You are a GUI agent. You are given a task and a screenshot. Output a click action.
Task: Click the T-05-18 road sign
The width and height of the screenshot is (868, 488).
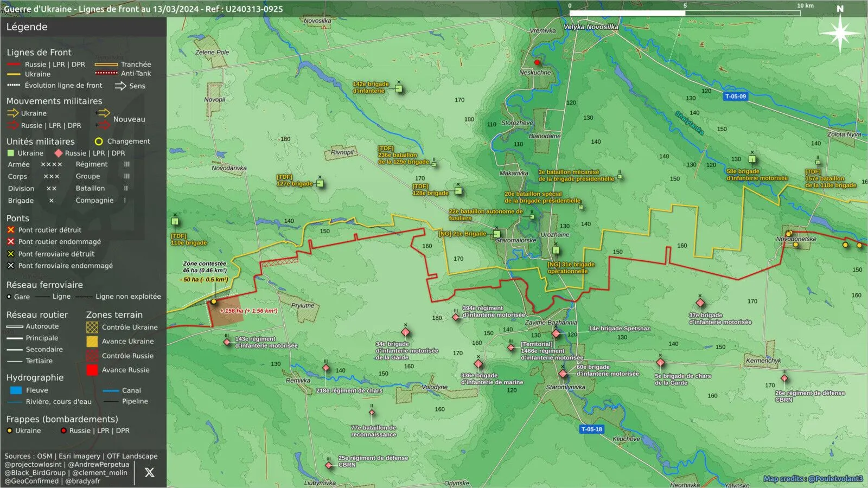(592, 429)
